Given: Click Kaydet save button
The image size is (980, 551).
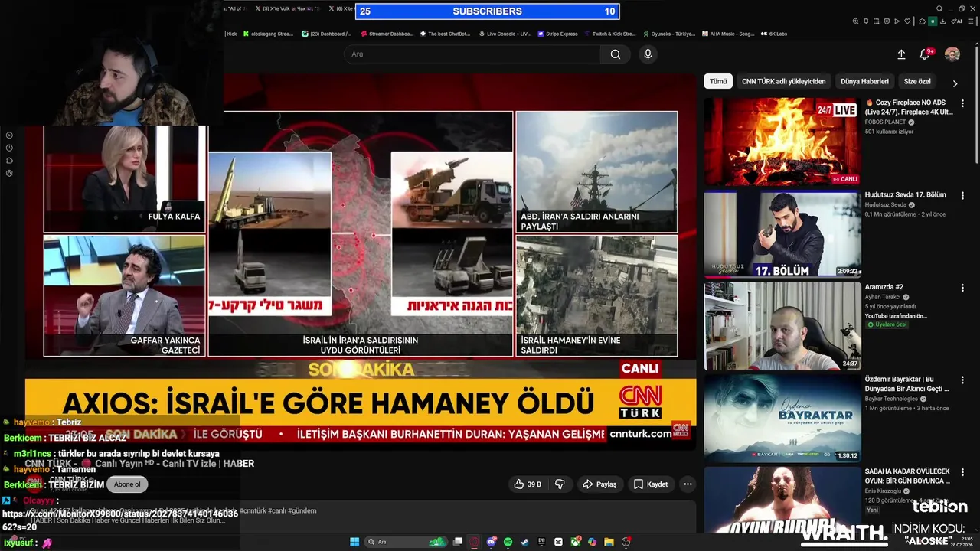Looking at the screenshot, I should pos(651,484).
